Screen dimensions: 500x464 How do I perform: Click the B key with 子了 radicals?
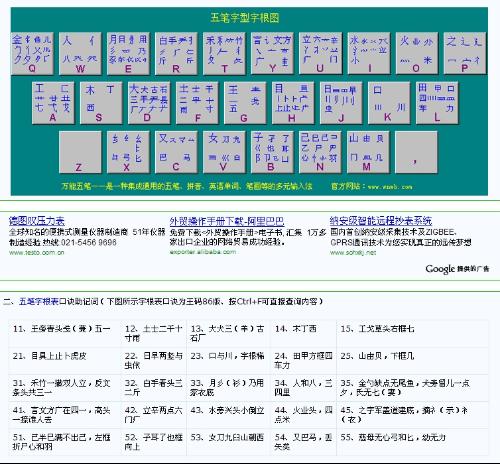click(272, 152)
